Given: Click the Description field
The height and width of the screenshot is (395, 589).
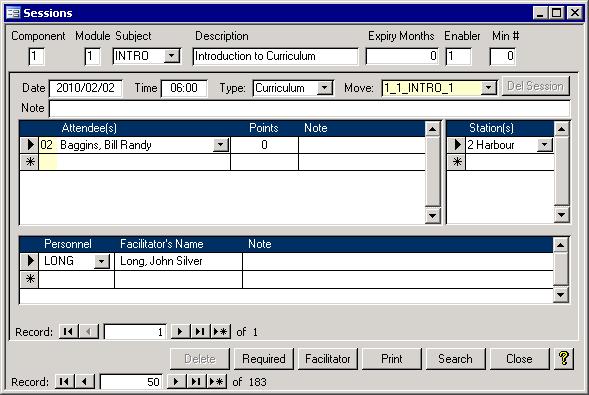Looking at the screenshot, I should (275, 56).
